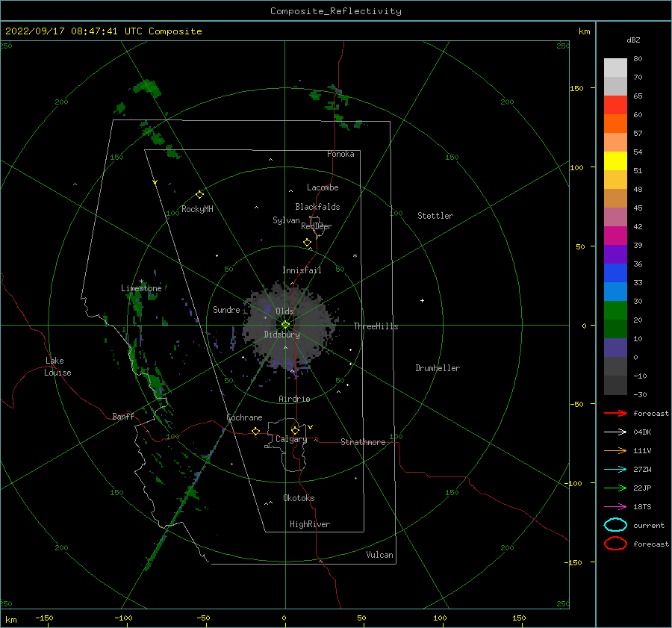The height and width of the screenshot is (628, 672).
Task: Select the magenta 42-39 dBZ swatch
Action: pos(615,236)
